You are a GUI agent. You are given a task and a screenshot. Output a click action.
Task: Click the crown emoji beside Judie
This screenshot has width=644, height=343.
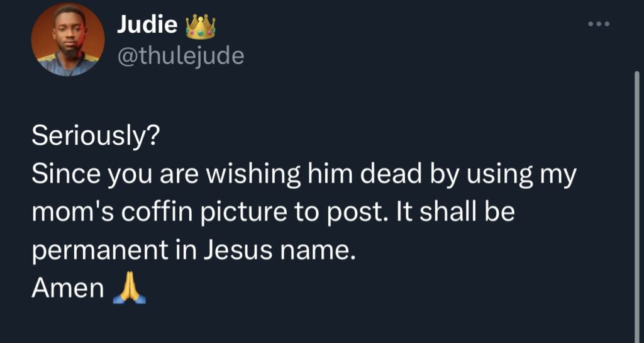click(200, 26)
